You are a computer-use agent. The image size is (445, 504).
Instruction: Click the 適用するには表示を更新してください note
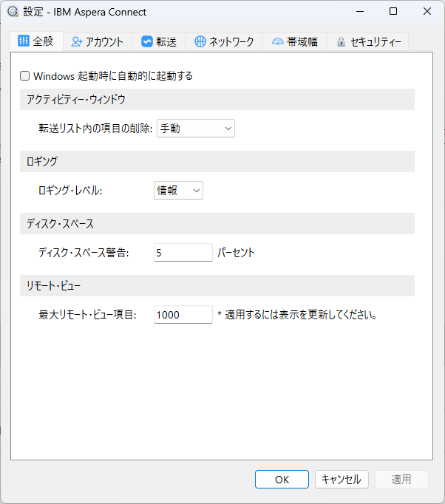pyautogui.click(x=297, y=314)
